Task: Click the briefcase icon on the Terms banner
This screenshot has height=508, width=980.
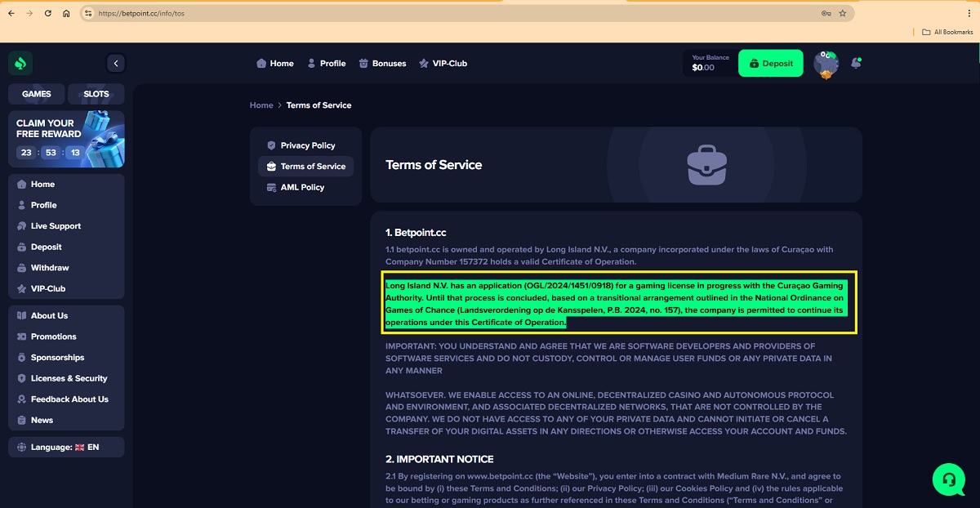Action: [707, 166]
